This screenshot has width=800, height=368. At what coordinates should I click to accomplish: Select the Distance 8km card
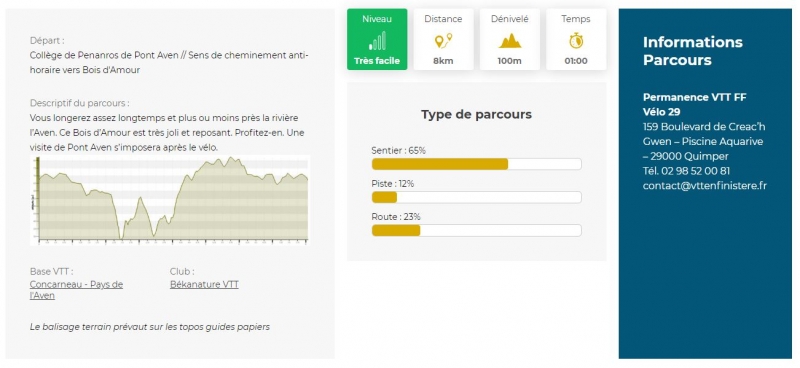(443, 39)
